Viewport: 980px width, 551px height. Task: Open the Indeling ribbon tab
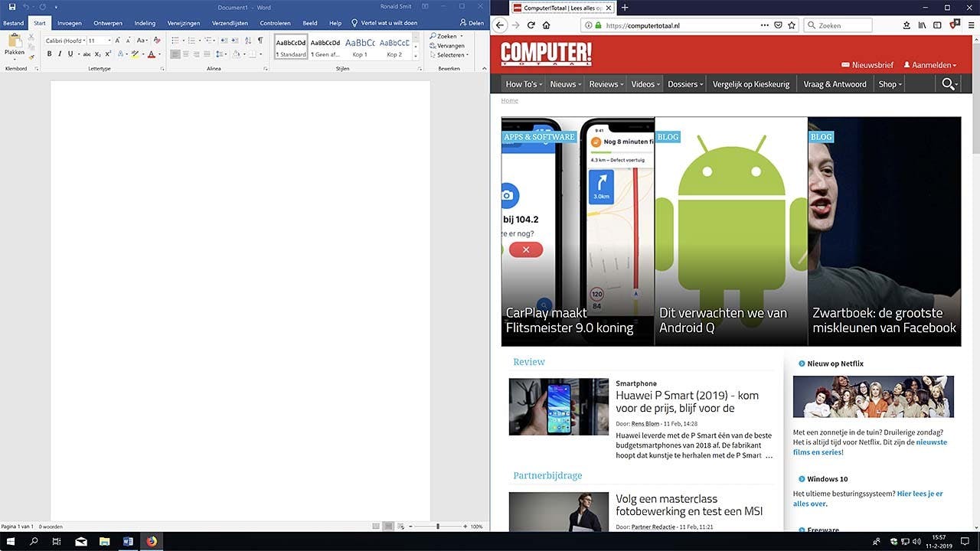click(x=145, y=23)
